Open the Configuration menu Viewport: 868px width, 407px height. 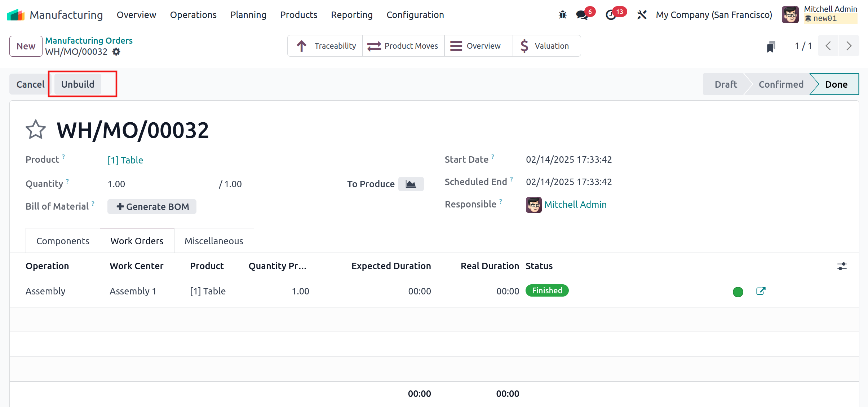pos(415,15)
